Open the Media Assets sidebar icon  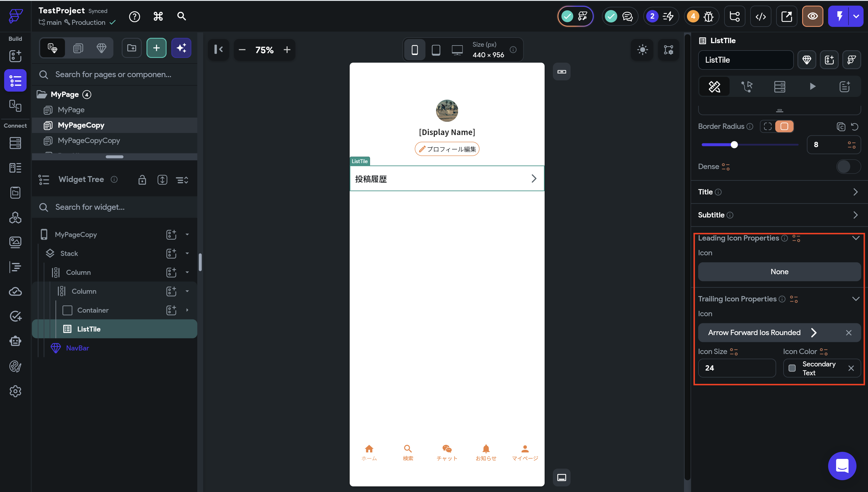tap(15, 242)
